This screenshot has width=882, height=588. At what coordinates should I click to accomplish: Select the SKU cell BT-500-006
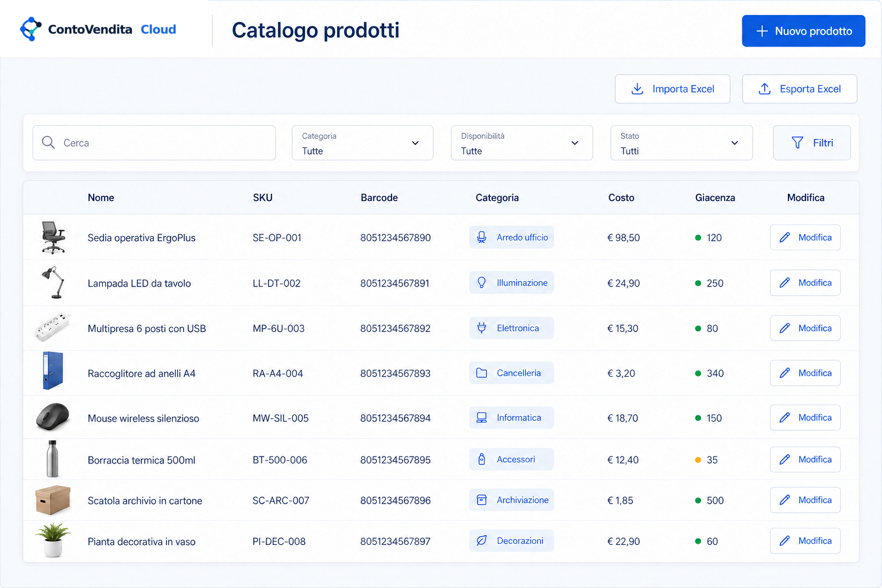point(280,460)
